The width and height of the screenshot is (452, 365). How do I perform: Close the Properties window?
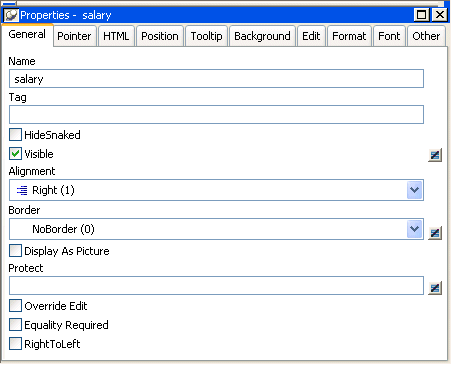[440, 15]
